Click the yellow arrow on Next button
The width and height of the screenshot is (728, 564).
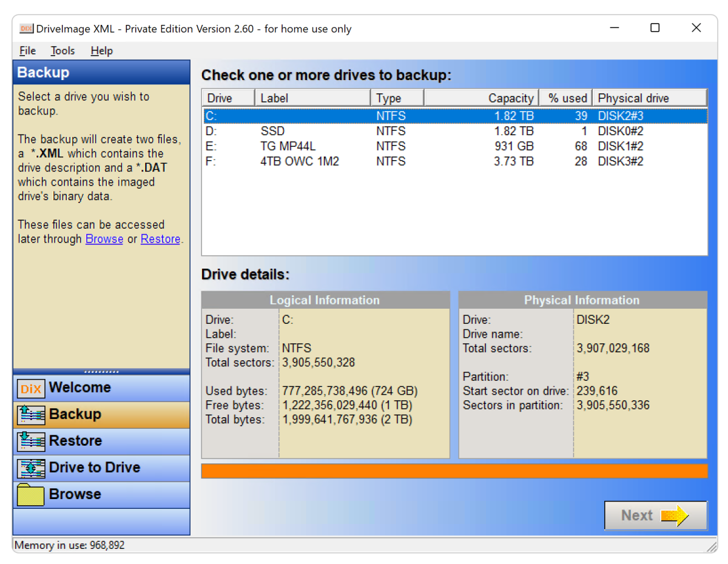pyautogui.click(x=674, y=515)
